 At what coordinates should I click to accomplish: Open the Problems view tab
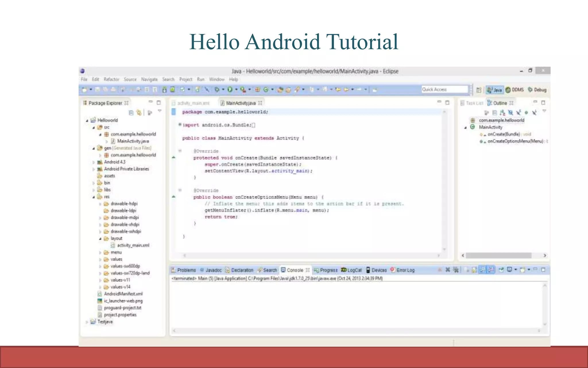pyautogui.click(x=184, y=270)
